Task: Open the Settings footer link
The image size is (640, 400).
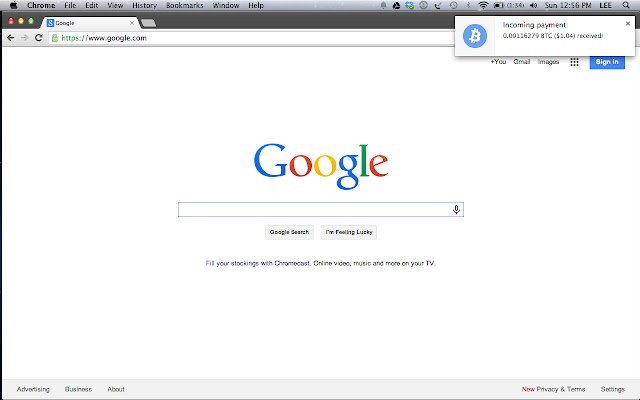Action: (613, 389)
